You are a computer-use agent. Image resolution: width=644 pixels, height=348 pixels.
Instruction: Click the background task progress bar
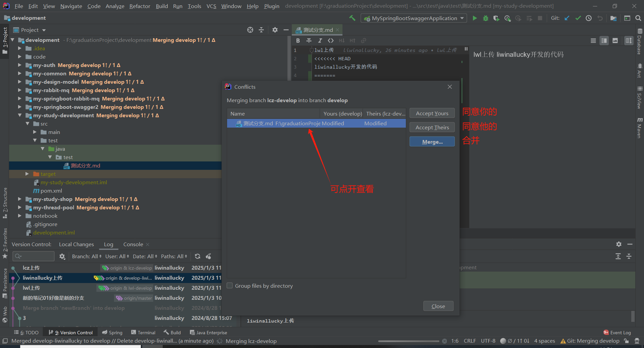coord(409,341)
